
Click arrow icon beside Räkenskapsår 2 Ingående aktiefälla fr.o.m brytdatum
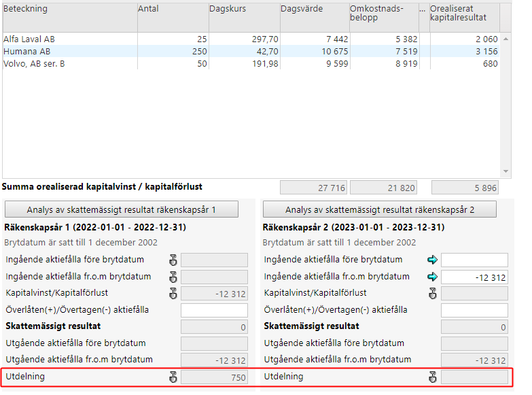coord(432,277)
